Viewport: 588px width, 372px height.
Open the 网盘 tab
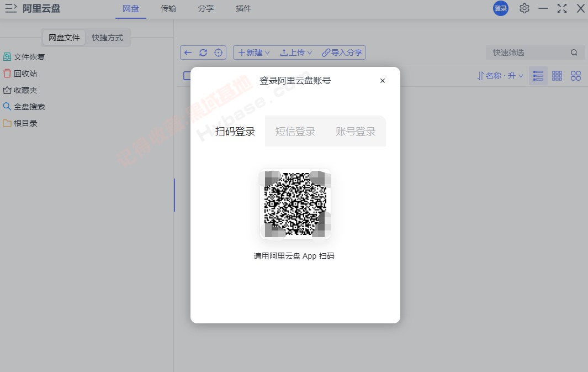click(131, 9)
